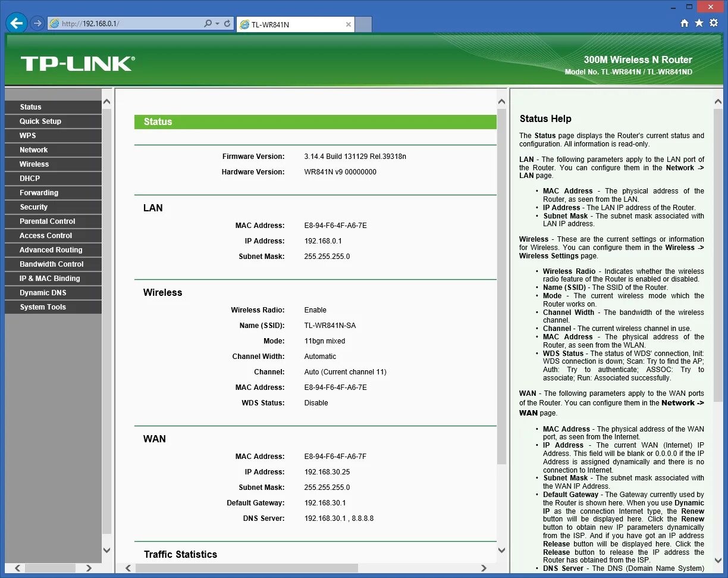
Task: Select WPS in the sidebar menu
Action: pos(53,136)
